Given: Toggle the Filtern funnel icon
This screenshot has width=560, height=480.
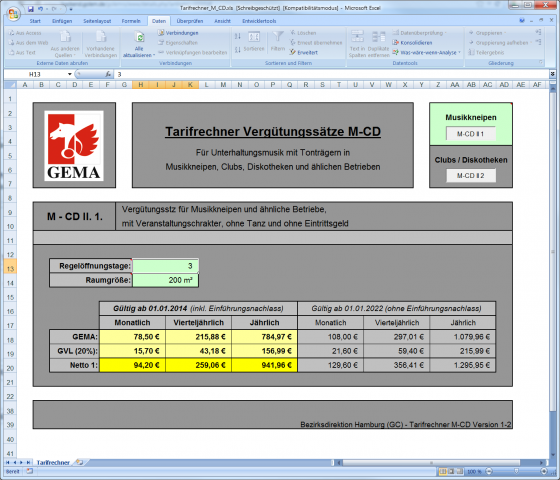Looking at the screenshot, I should coord(278,36).
